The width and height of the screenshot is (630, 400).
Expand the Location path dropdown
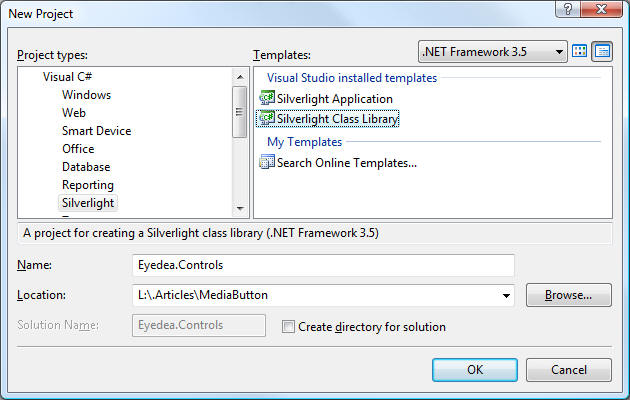[506, 296]
